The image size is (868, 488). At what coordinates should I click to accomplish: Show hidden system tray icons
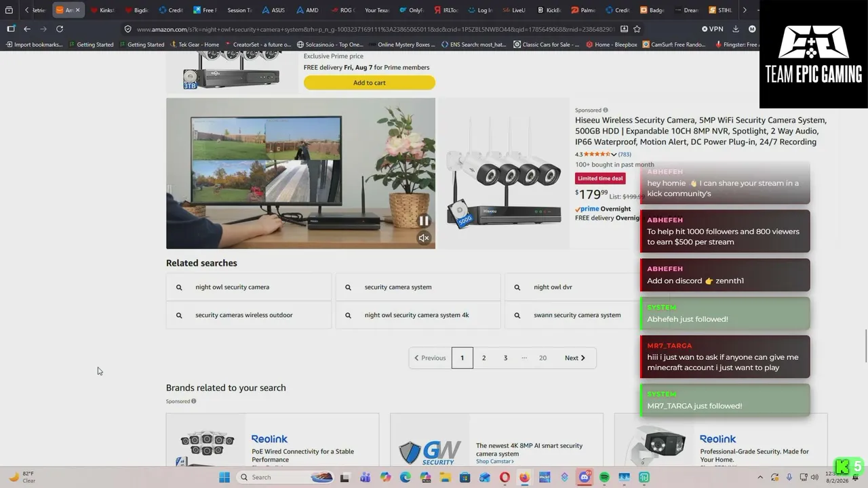tap(759, 477)
